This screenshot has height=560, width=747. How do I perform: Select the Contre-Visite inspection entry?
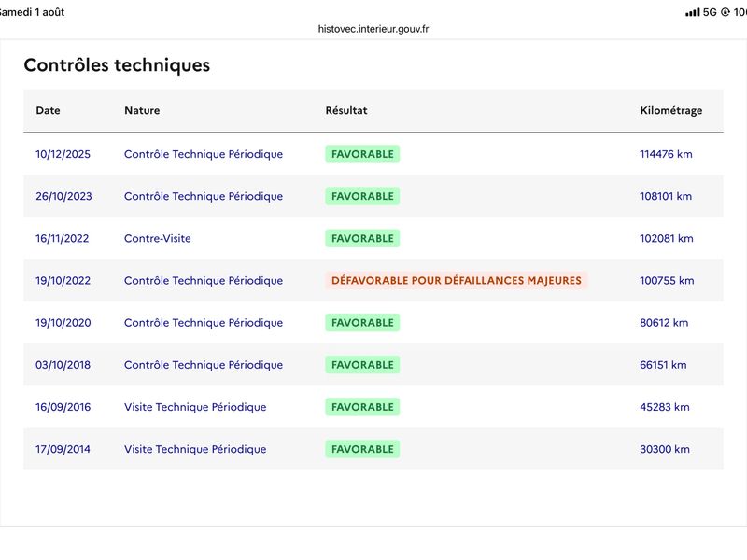pos(158,239)
